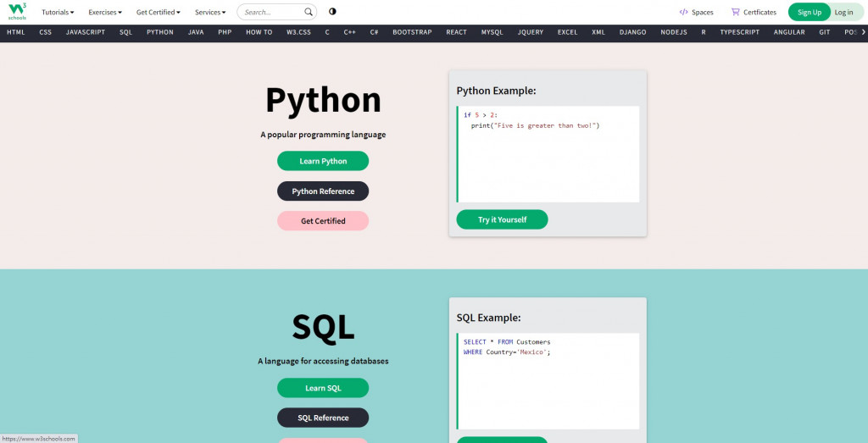Open JAVA in topic bar
This screenshot has height=443, width=868.
[196, 32]
